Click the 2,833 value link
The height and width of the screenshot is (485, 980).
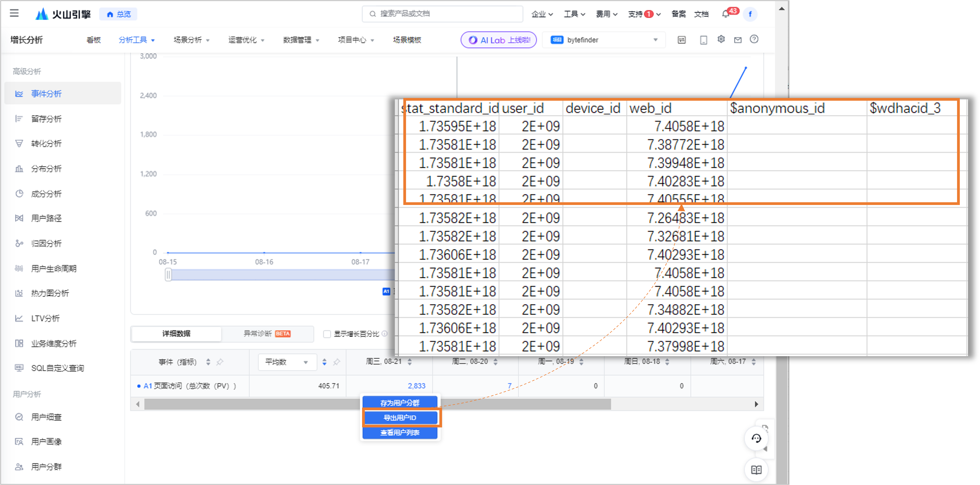pos(416,386)
